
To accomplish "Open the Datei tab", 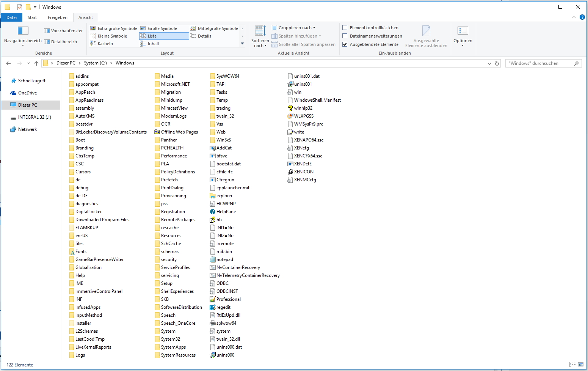I will point(12,17).
